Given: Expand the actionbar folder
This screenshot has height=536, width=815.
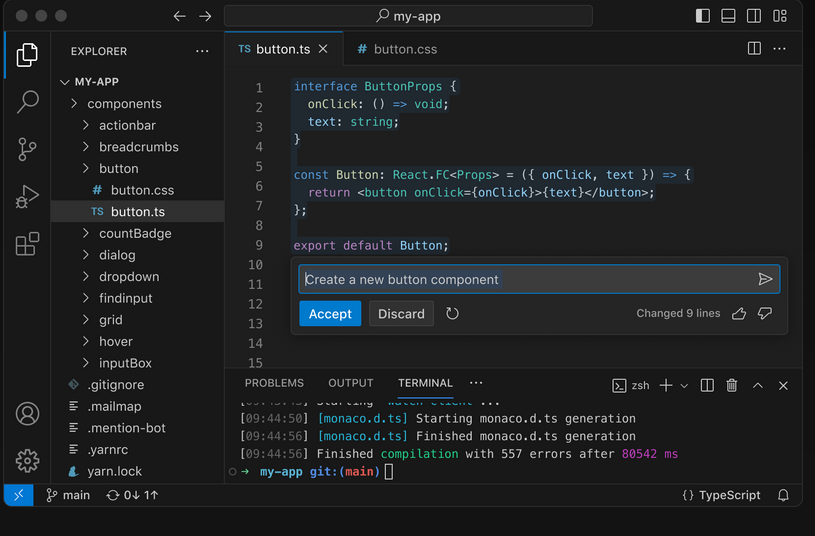Looking at the screenshot, I should tap(138, 125).
